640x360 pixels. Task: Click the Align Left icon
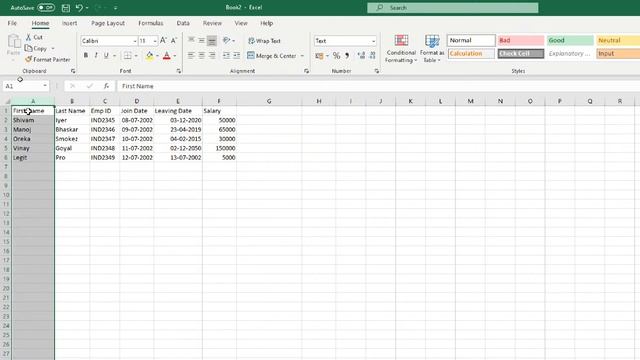click(191, 56)
